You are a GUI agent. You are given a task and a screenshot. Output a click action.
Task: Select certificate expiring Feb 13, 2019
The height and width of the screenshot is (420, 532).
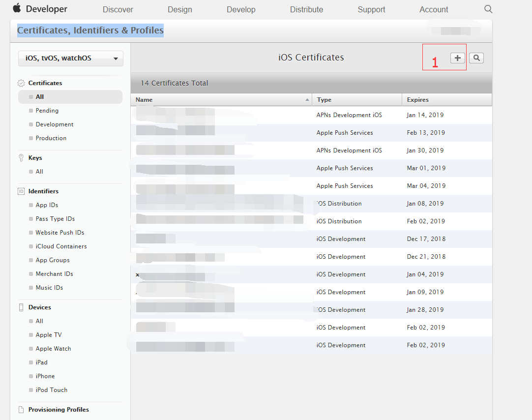point(311,133)
